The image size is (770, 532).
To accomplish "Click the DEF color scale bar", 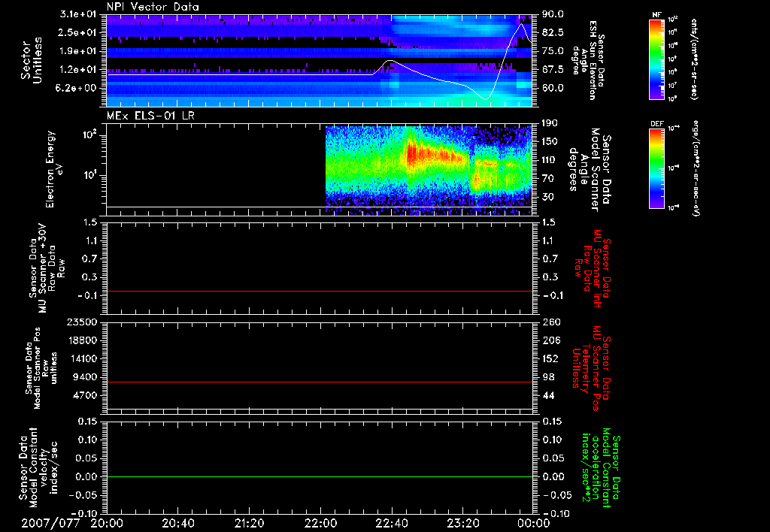I will click(657, 168).
